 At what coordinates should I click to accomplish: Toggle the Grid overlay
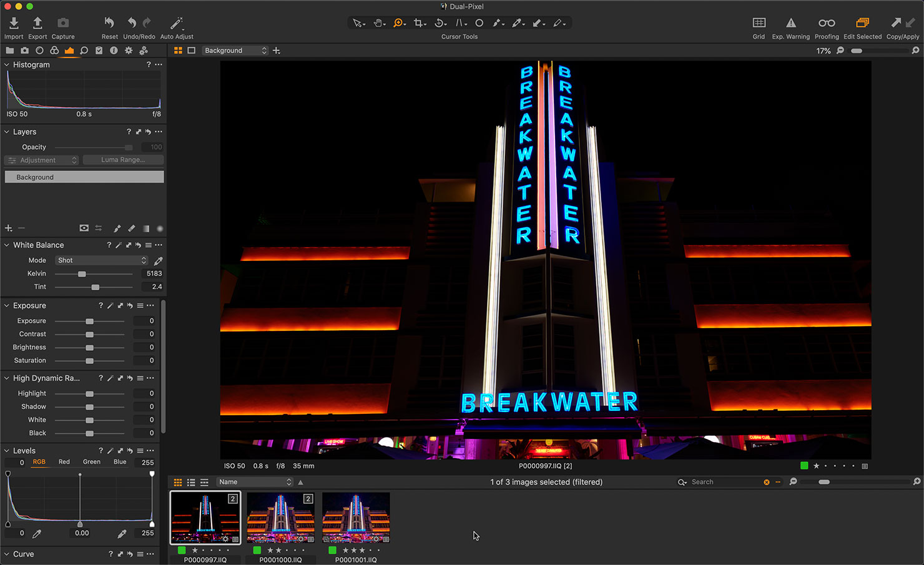(x=759, y=23)
